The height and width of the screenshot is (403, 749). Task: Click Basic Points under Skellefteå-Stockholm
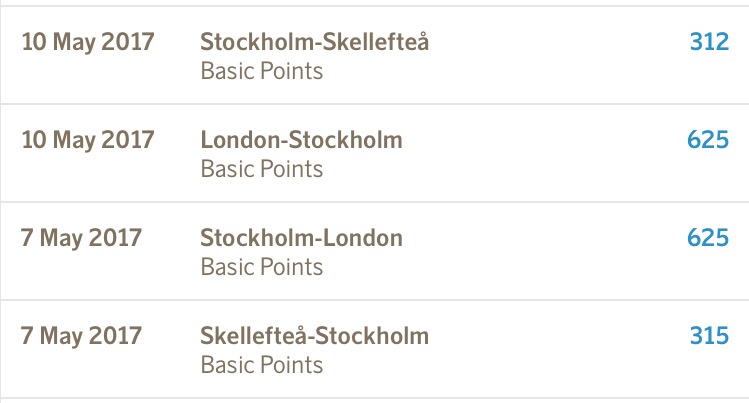[262, 365]
